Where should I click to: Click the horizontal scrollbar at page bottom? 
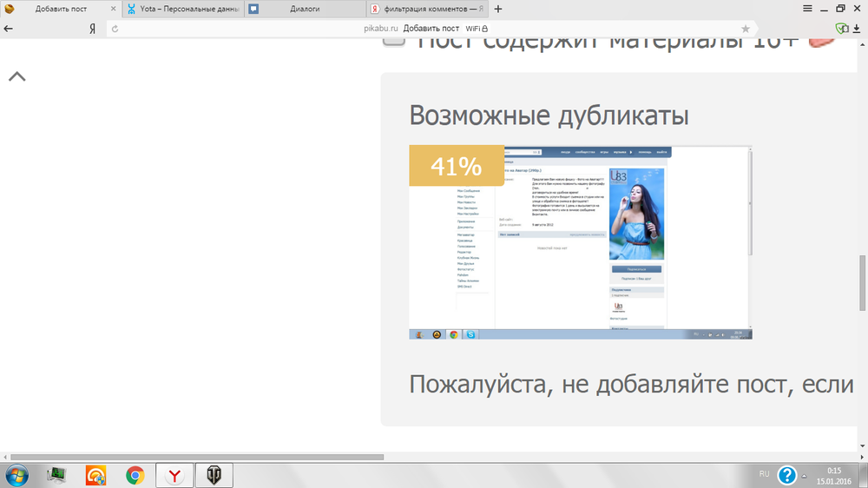pyautogui.click(x=196, y=457)
